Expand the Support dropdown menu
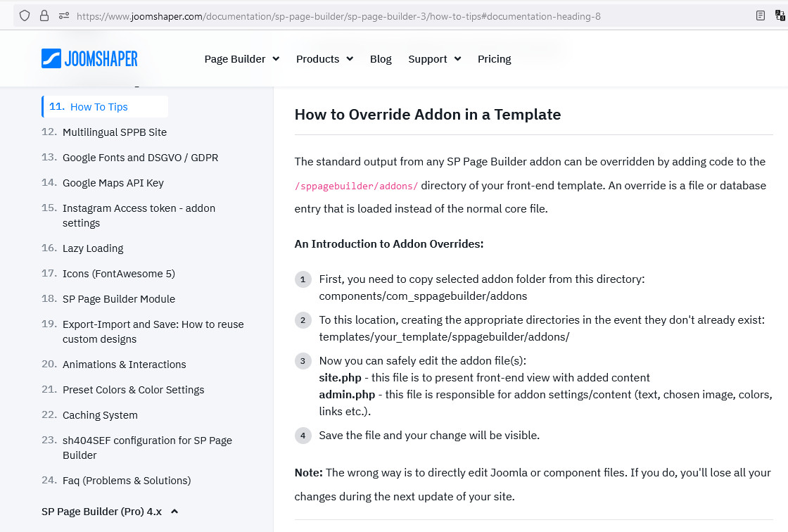Viewport: 788px width, 532px height. pyautogui.click(x=434, y=59)
